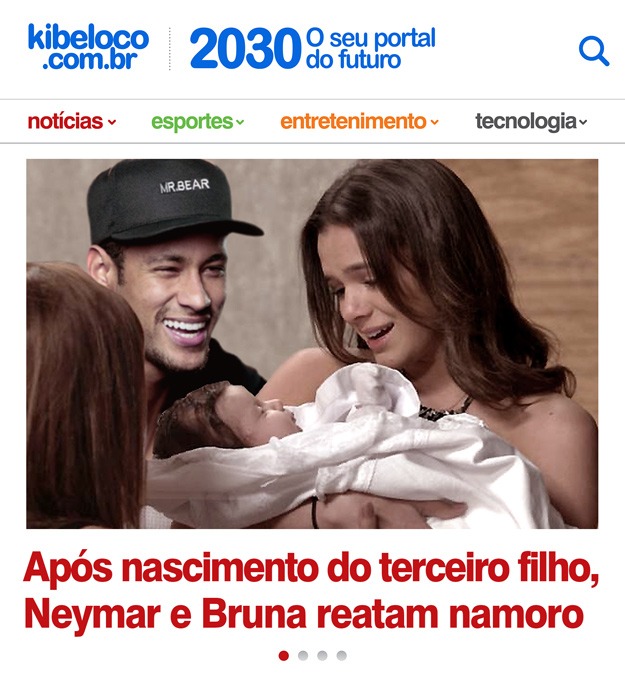
Task: Expand the chevron next to tecnologia
Action: pyautogui.click(x=583, y=122)
